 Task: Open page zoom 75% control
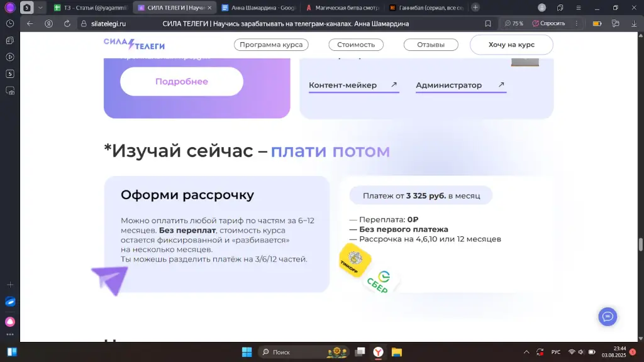tap(514, 24)
